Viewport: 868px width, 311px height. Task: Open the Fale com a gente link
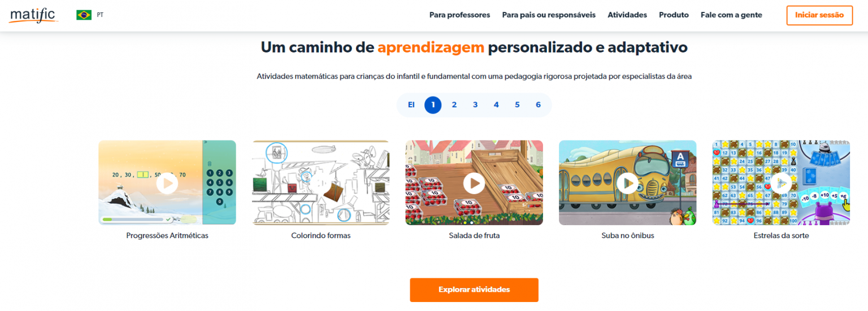point(731,15)
